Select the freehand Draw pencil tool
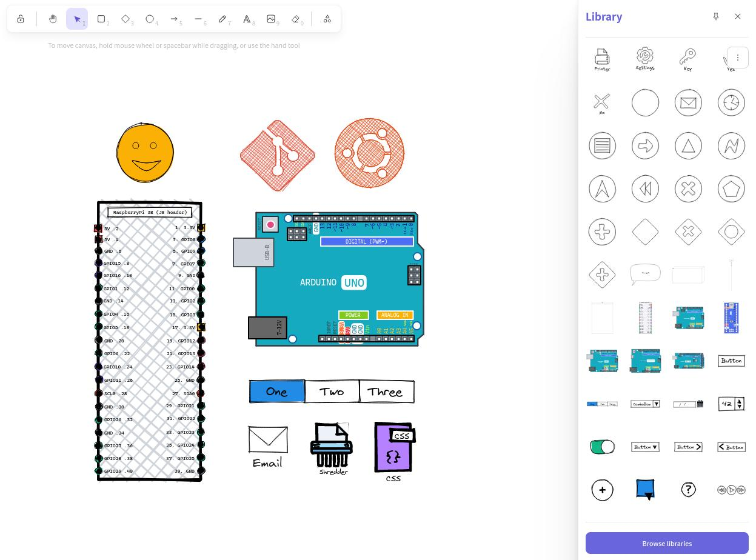Image resolution: width=756 pixels, height=560 pixels. click(222, 19)
